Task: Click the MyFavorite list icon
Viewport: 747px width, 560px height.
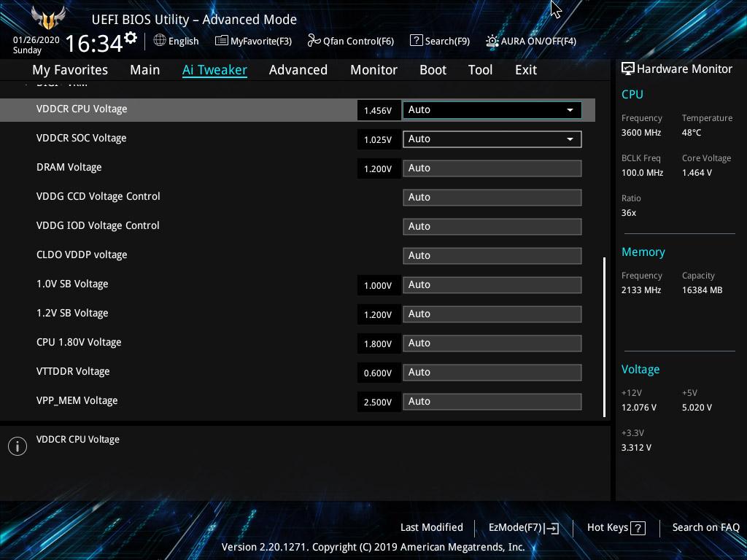Action: pos(222,41)
